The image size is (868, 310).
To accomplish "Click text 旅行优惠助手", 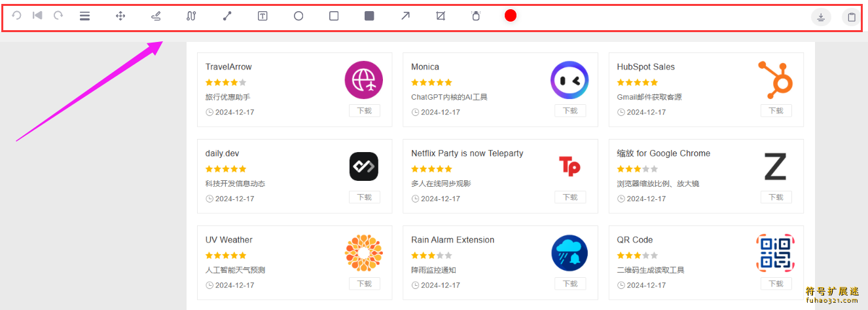I will pos(228,97).
